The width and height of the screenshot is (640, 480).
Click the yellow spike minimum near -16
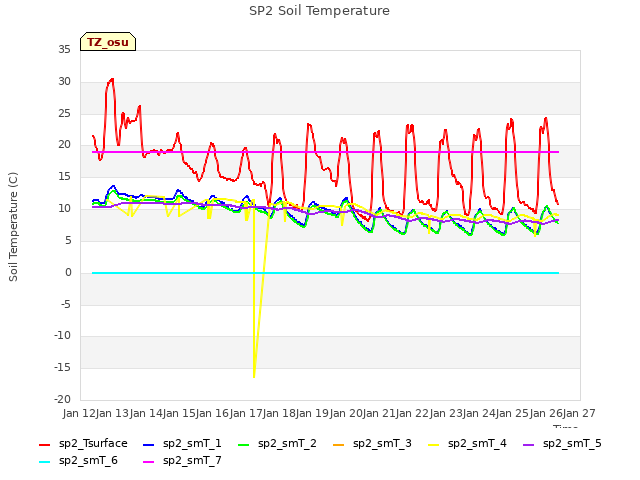click(254, 376)
